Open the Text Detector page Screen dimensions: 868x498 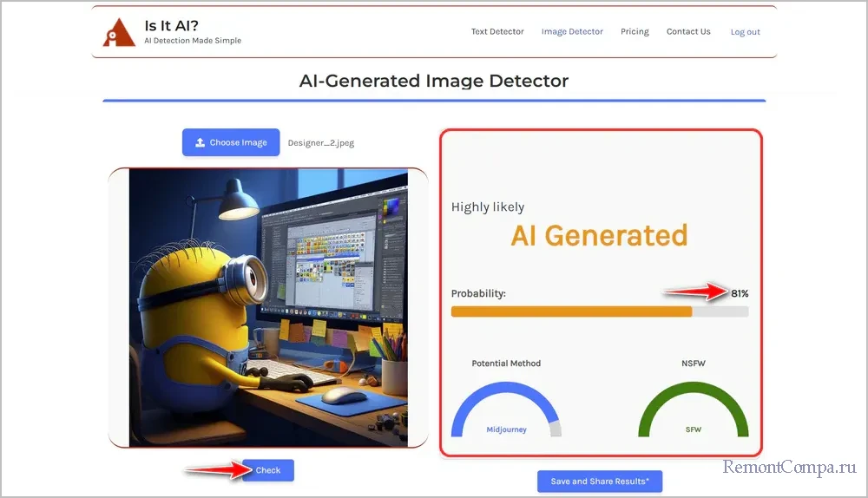tap(497, 32)
